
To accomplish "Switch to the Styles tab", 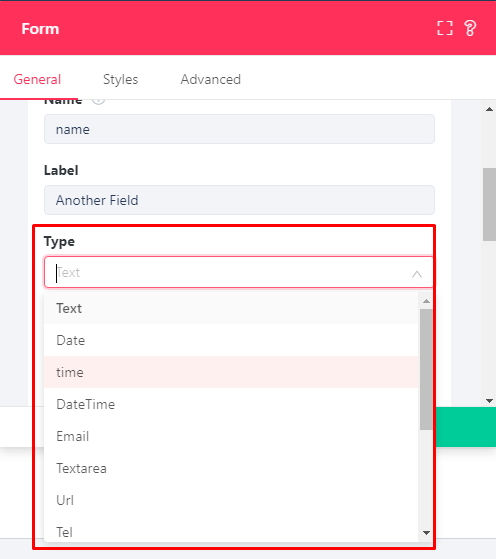I will coord(121,79).
